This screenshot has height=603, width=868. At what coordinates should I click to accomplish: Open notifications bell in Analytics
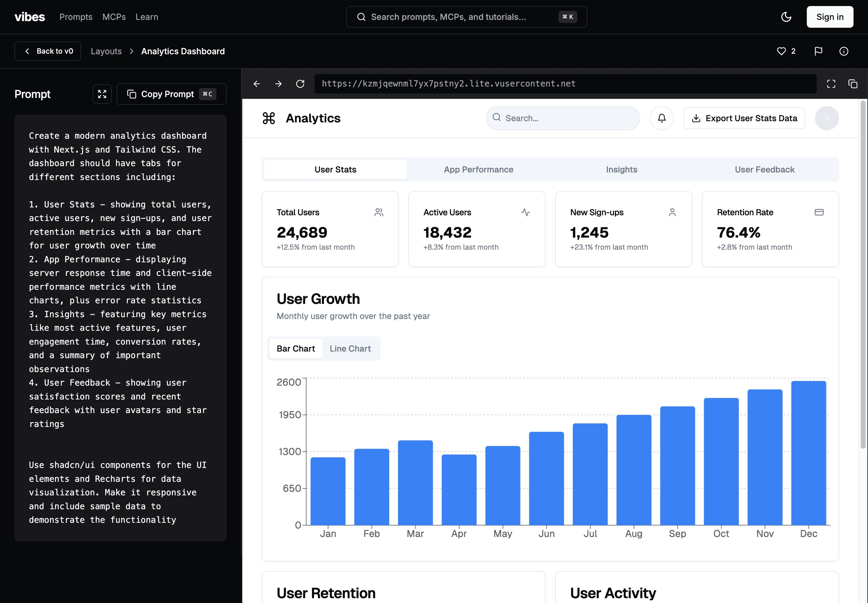tap(661, 118)
